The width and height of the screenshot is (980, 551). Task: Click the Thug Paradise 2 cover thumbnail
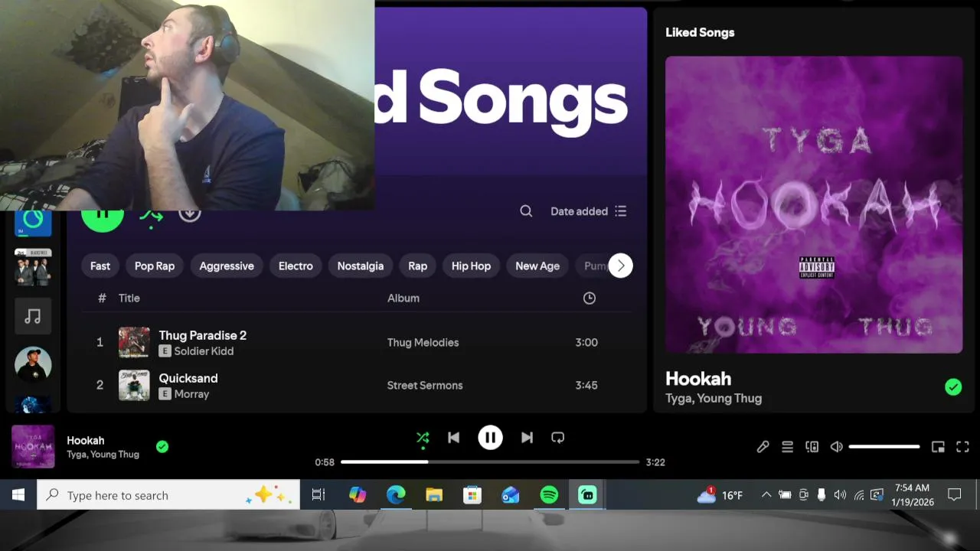134,343
